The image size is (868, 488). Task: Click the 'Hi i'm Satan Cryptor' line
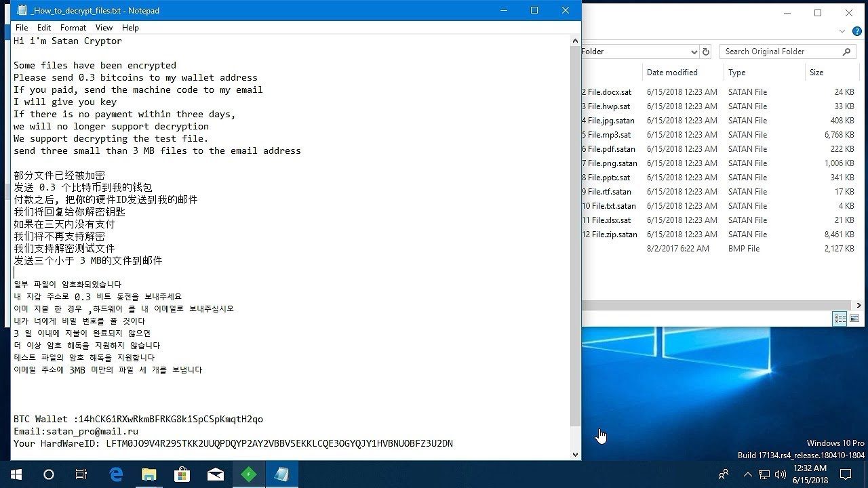pos(68,41)
